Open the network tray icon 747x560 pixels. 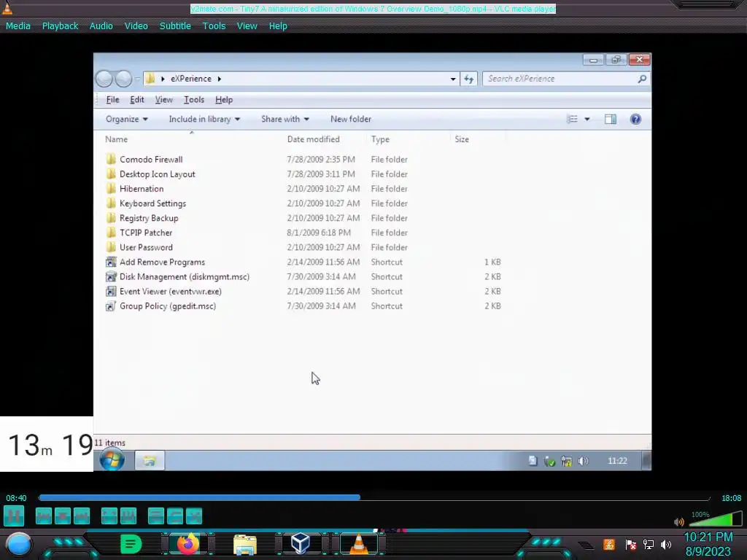pyautogui.click(x=649, y=544)
